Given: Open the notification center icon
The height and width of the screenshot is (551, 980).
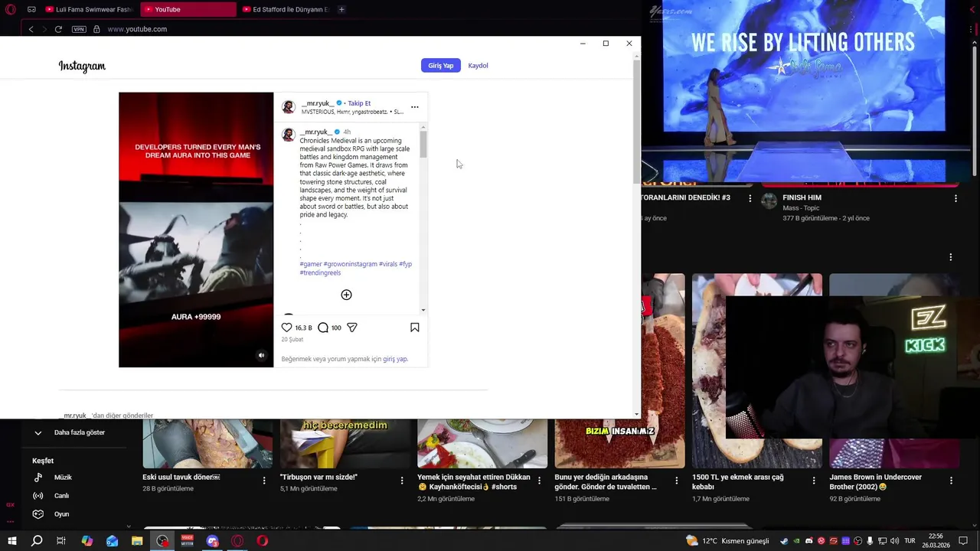Looking at the screenshot, I should point(963,541).
